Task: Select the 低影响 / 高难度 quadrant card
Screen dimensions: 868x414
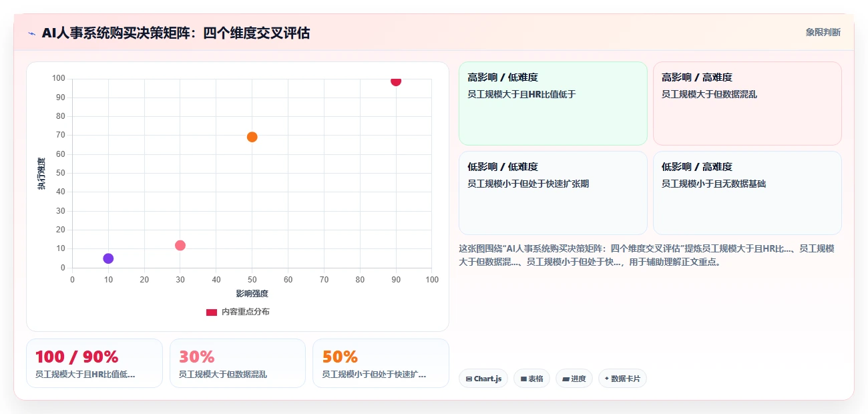Action: (x=747, y=193)
